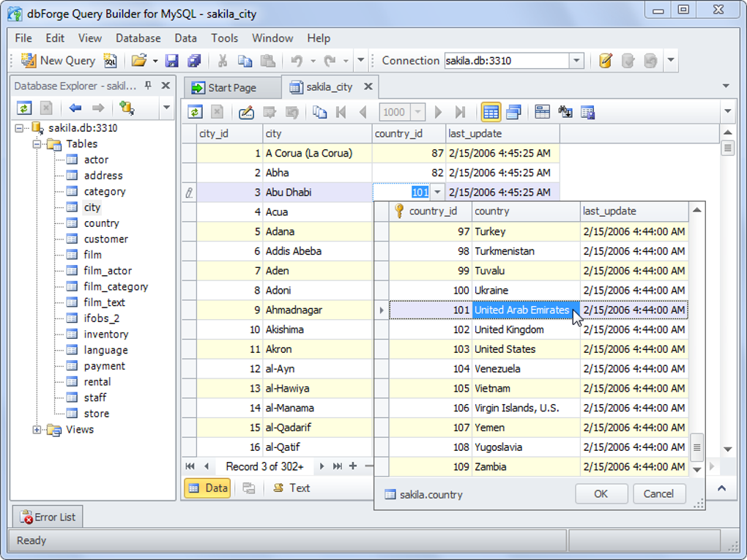Screen dimensions: 747x560
Task: Collapse the Tables tree node
Action: (x=37, y=143)
